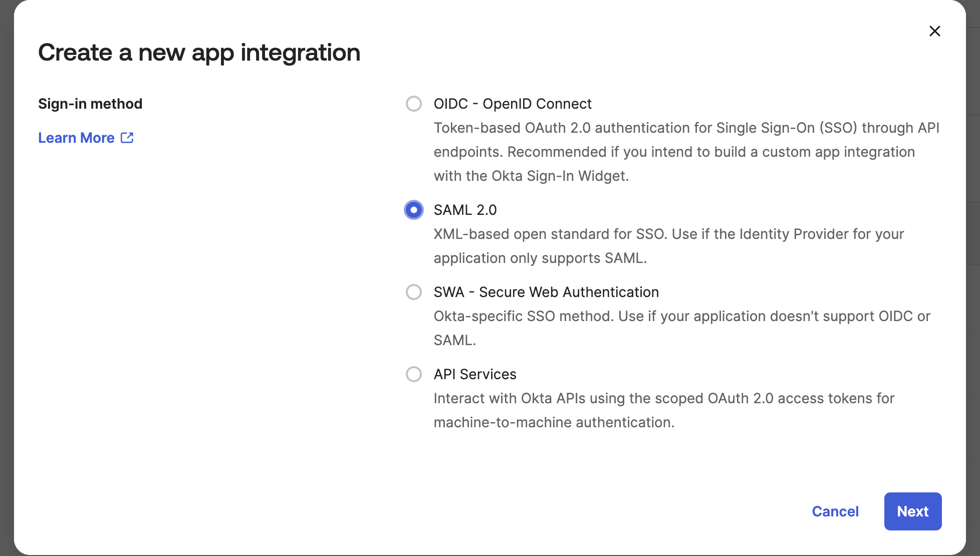Click the external-link icon beside Learn More
Screen dimensions: 980x556
[127, 138]
